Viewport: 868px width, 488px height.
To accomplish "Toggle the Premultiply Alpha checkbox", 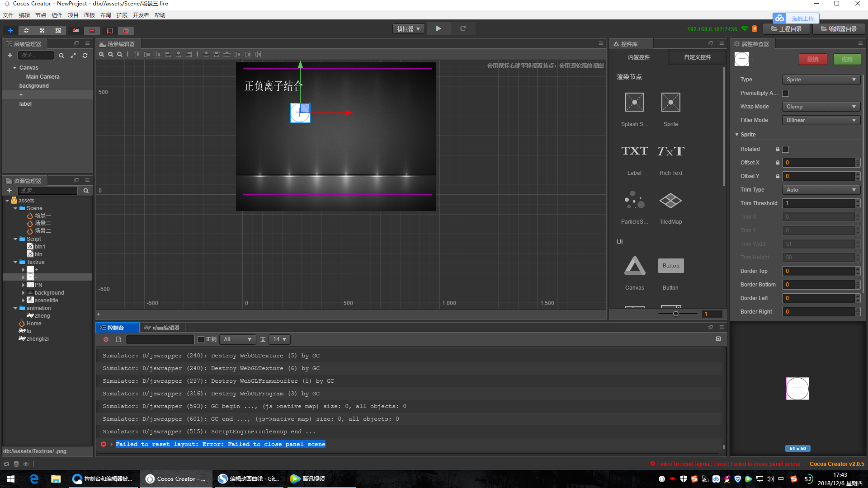I will [x=785, y=93].
